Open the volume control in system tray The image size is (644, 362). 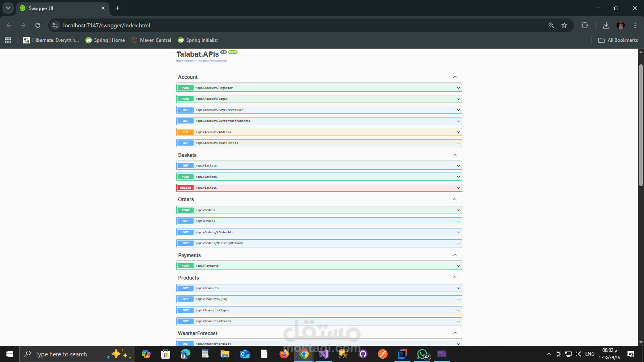pyautogui.click(x=578, y=354)
